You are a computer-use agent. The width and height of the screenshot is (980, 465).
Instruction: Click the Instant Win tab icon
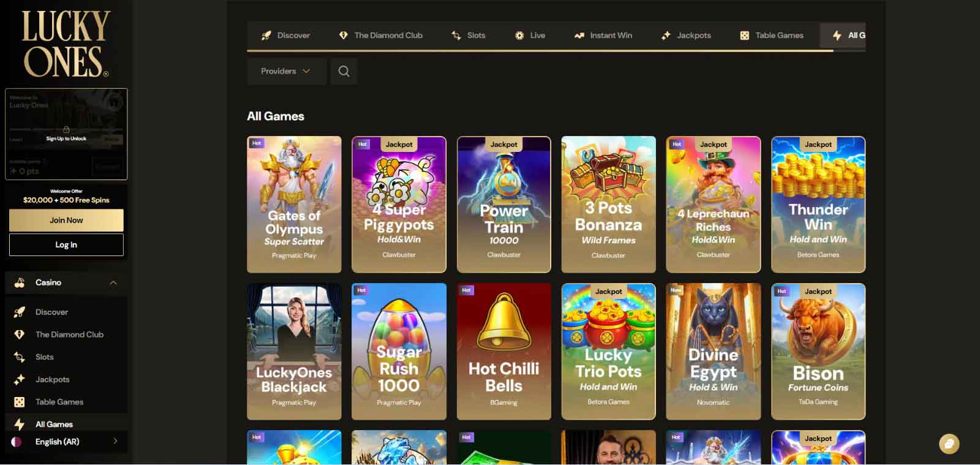[579, 36]
